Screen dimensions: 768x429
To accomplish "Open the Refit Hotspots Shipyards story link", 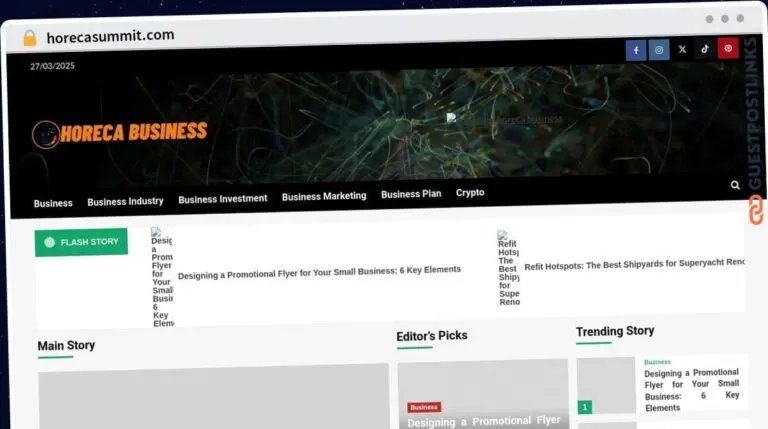I will [634, 264].
